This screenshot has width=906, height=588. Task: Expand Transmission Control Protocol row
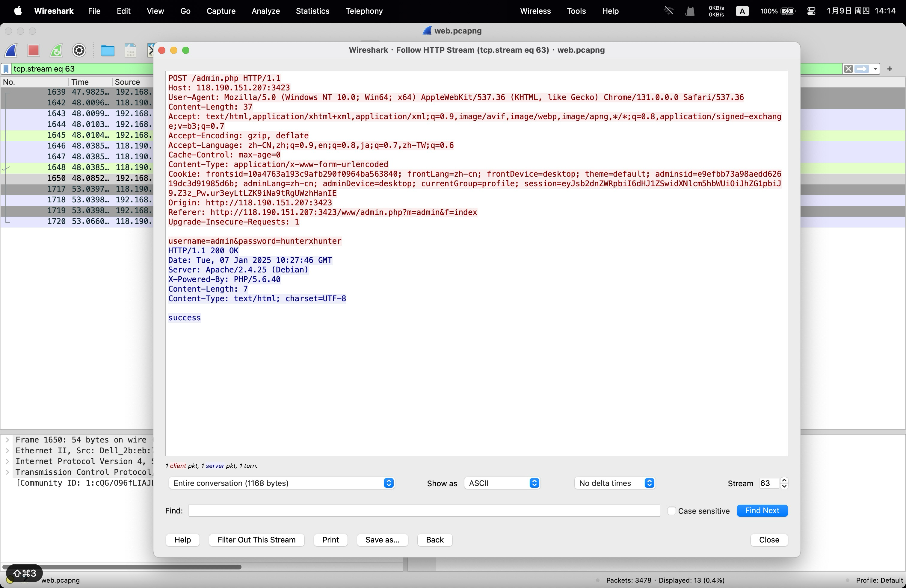click(x=7, y=472)
